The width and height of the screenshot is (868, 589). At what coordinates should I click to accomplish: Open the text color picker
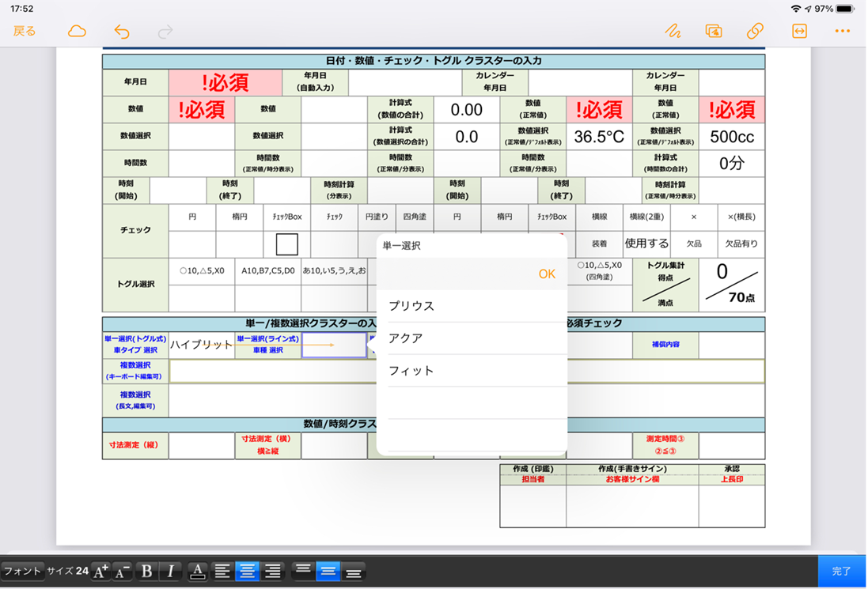pyautogui.click(x=198, y=572)
